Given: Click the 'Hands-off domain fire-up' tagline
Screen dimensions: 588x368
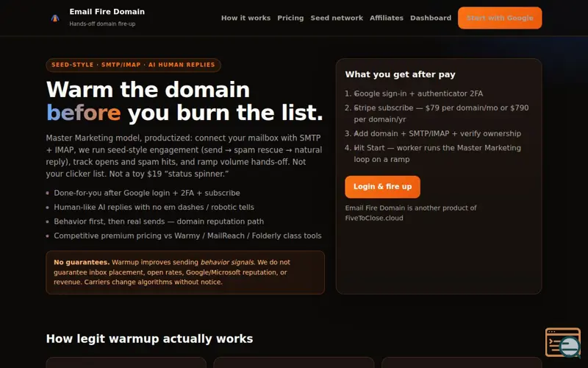Looking at the screenshot, I should pos(102,24).
